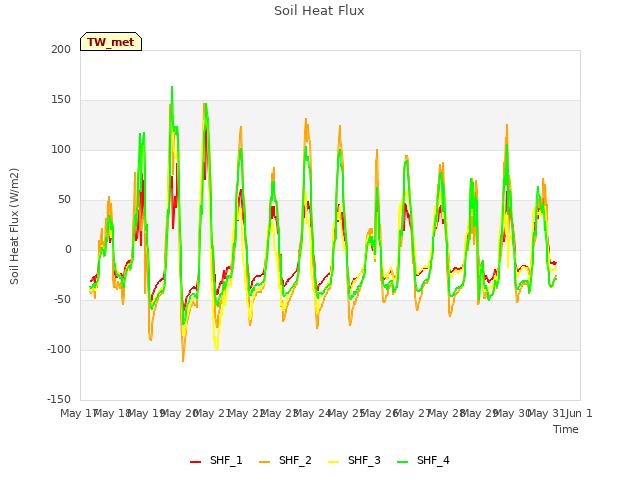640x480 pixels.
Task: Click the 200 y-axis tick label
Action: [61, 49]
